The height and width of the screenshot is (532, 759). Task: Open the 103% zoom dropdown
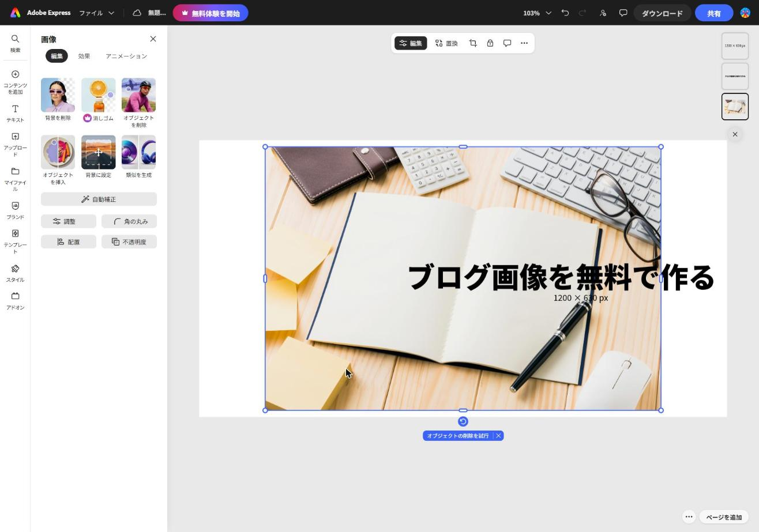click(537, 13)
